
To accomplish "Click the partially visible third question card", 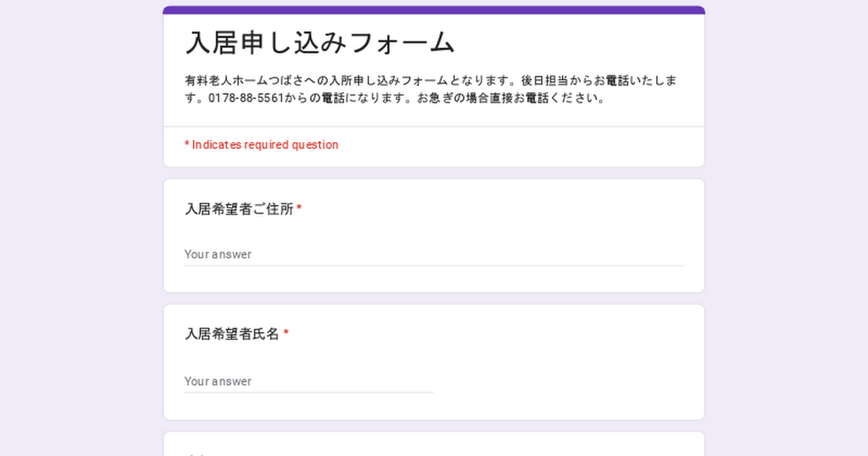I will click(434, 444).
